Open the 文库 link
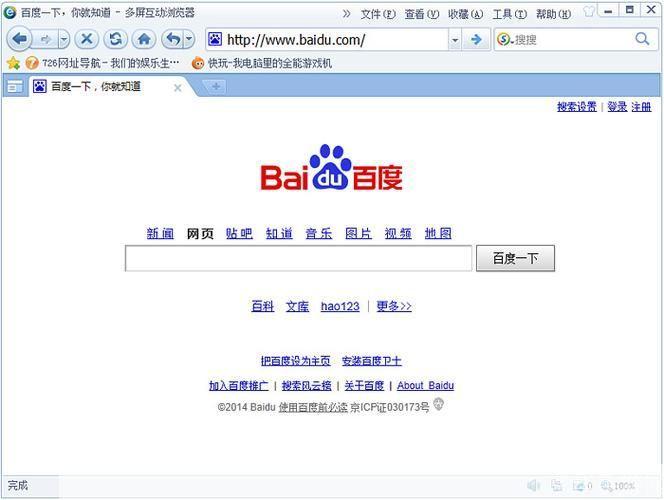Viewport: 664px width, 500px height. coord(297,306)
